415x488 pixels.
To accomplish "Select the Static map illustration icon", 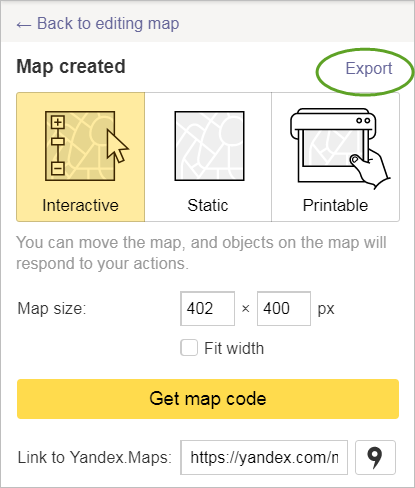I will [209, 146].
